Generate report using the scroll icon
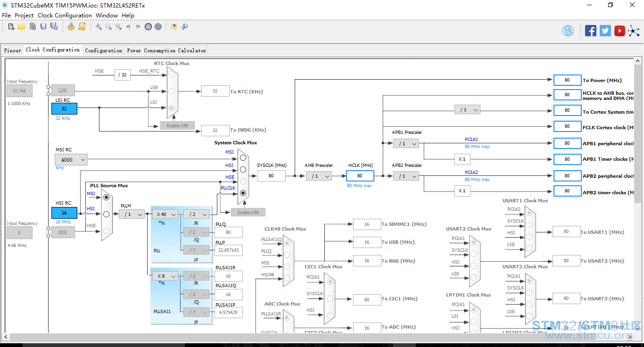Image resolution: width=644 pixels, height=347 pixels. [82, 27]
